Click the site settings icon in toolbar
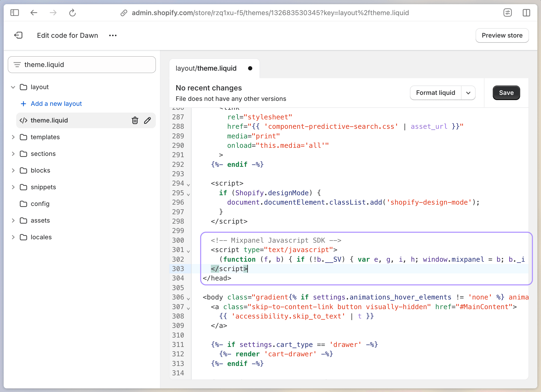Screen dimensions: 541x392 point(507,13)
